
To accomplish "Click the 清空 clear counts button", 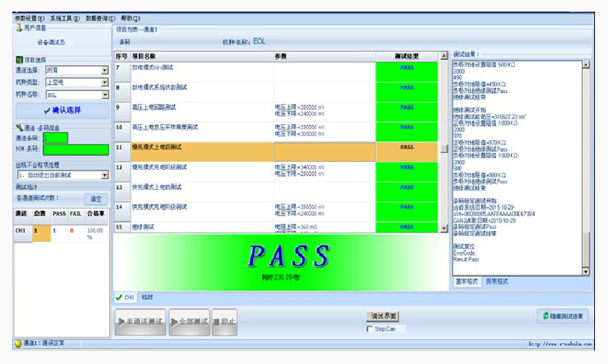I will 95,199.
